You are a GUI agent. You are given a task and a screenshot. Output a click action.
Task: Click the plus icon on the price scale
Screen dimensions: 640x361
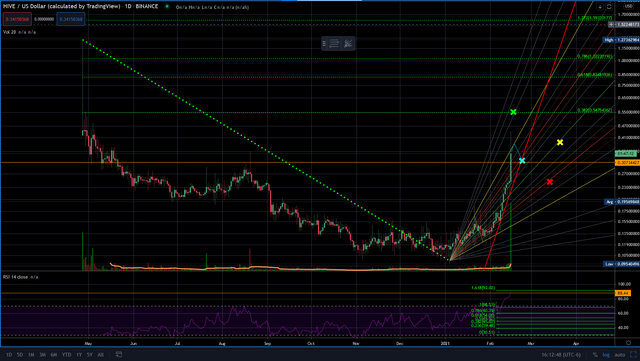pos(611,25)
